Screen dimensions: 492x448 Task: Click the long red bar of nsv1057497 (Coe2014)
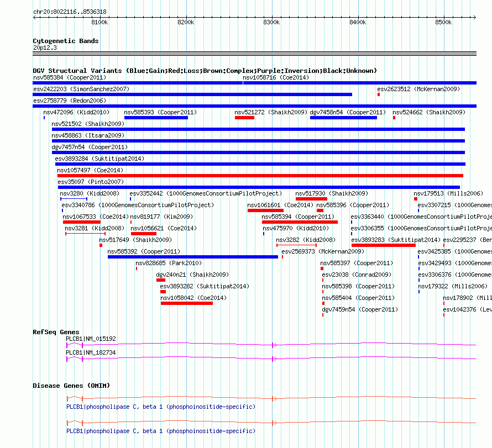tap(260, 176)
